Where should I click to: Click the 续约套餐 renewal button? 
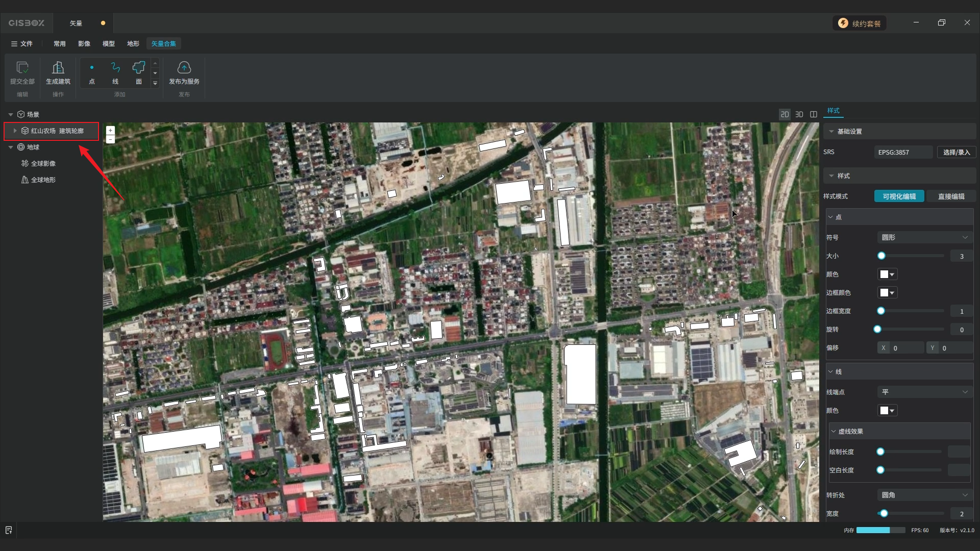[x=860, y=23]
